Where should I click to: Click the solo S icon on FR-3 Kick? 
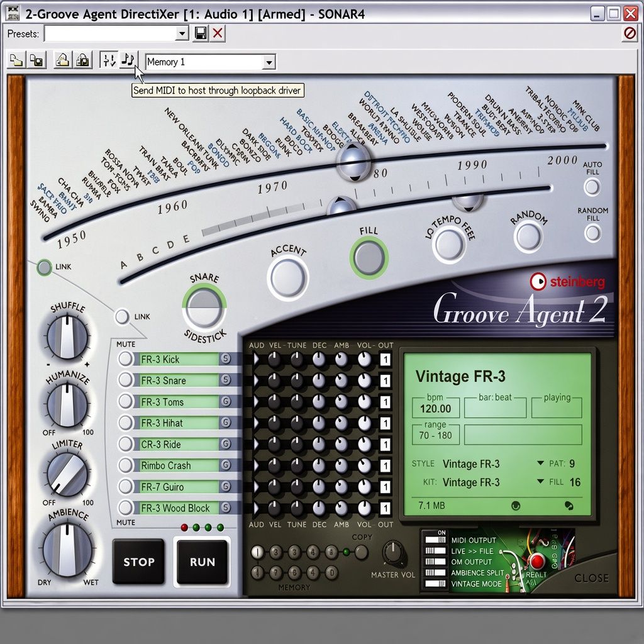click(226, 358)
